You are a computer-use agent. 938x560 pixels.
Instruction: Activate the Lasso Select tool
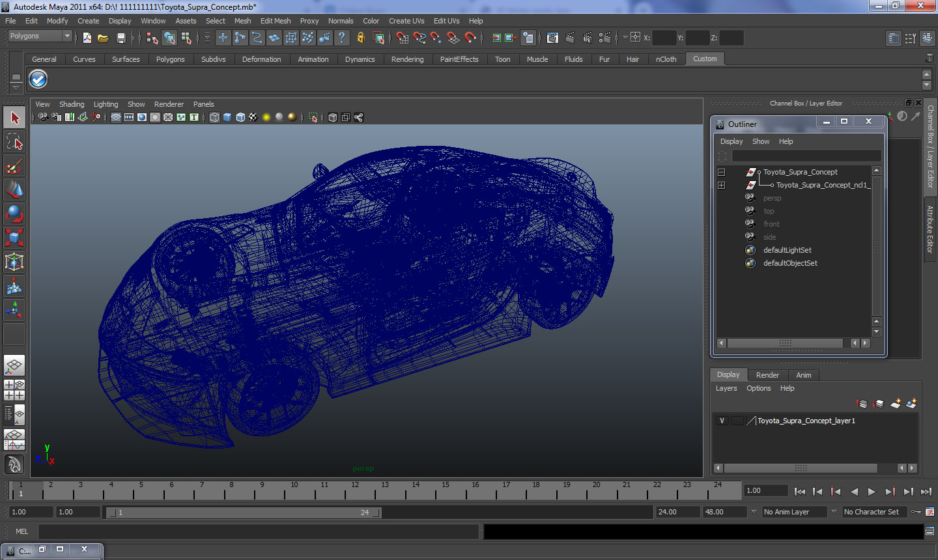point(14,142)
